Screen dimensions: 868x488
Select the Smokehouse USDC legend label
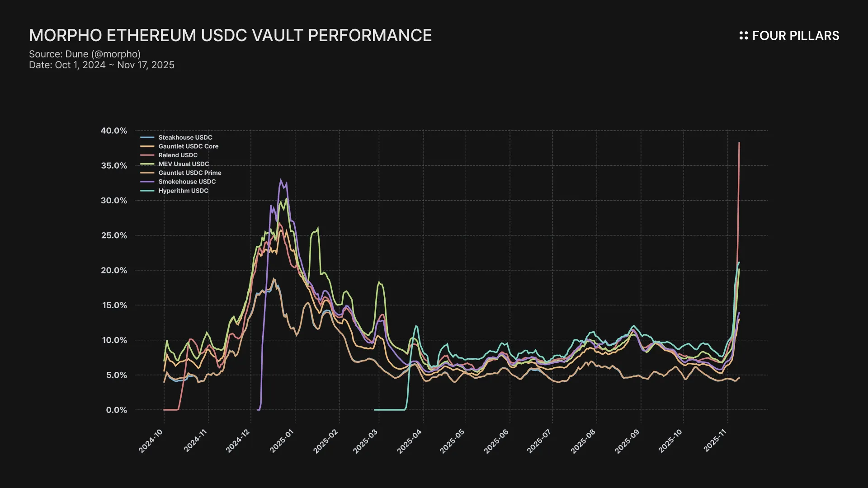(x=187, y=182)
